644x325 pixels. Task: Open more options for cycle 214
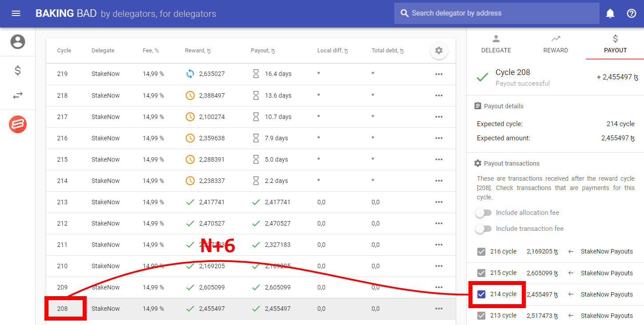[x=439, y=181]
